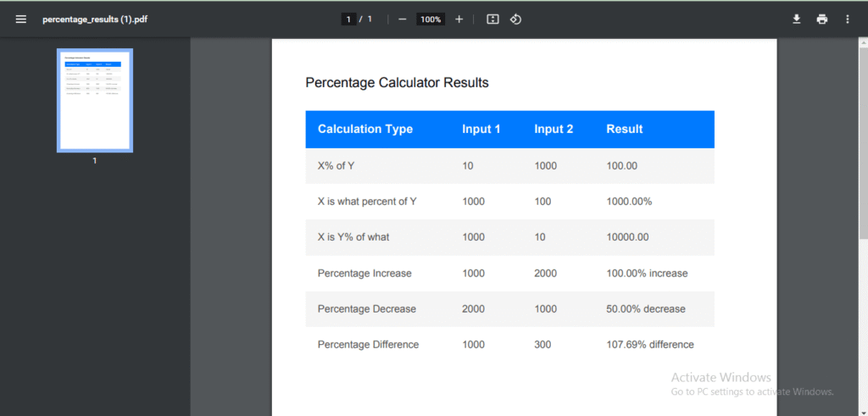The width and height of the screenshot is (868, 416).
Task: Click the Percentage Increase row label
Action: coord(364,274)
